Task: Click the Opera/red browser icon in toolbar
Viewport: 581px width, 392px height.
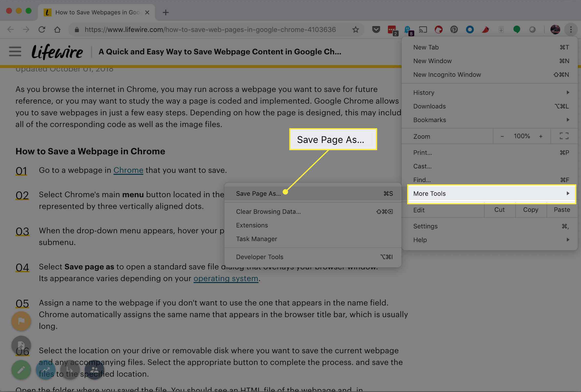Action: pos(439,29)
